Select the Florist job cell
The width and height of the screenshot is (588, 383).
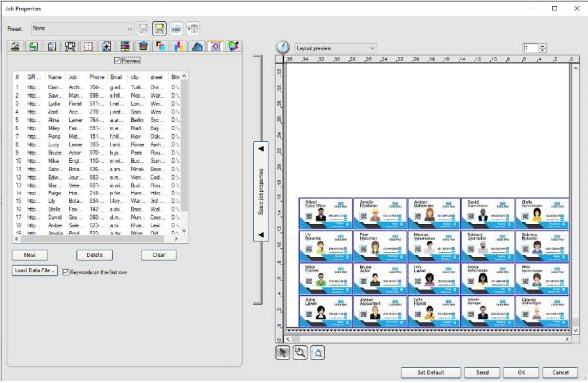click(x=75, y=103)
